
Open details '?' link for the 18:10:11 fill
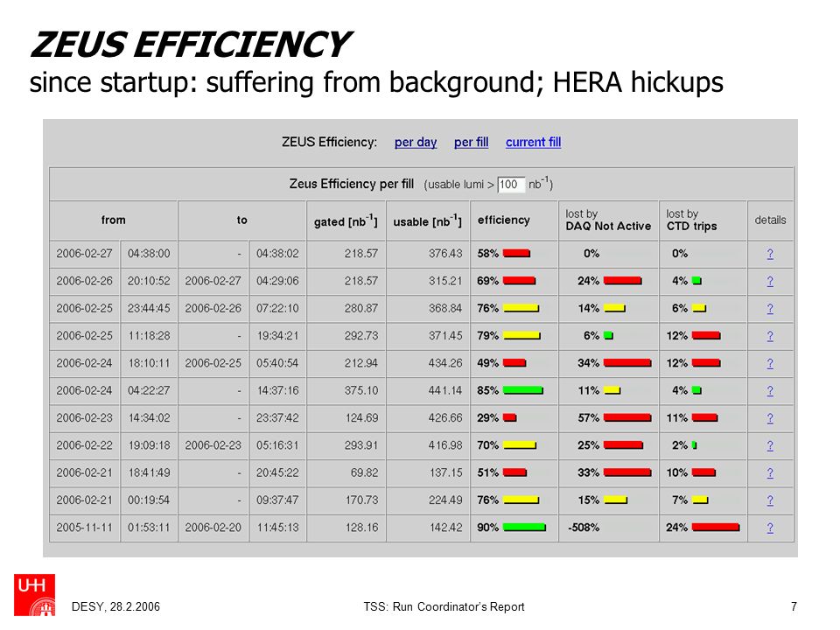pos(770,363)
